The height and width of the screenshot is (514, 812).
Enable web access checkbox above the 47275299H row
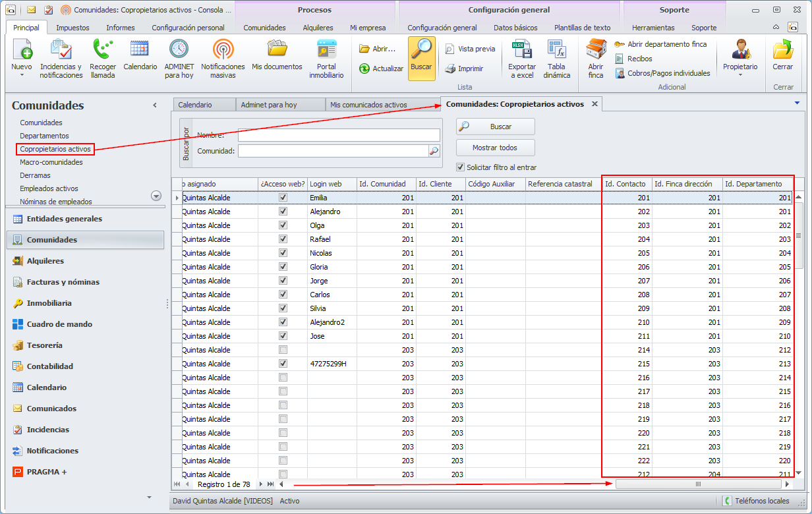click(x=283, y=350)
